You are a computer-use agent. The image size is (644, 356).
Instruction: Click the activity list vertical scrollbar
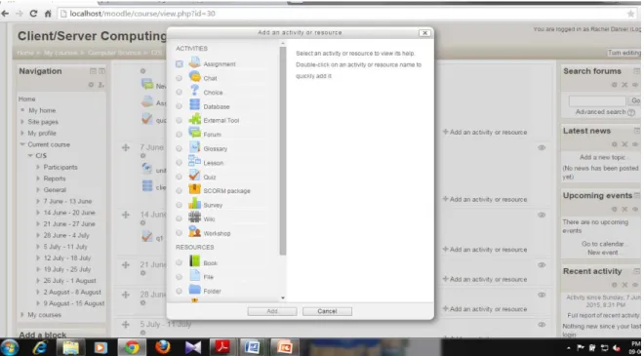click(283, 151)
